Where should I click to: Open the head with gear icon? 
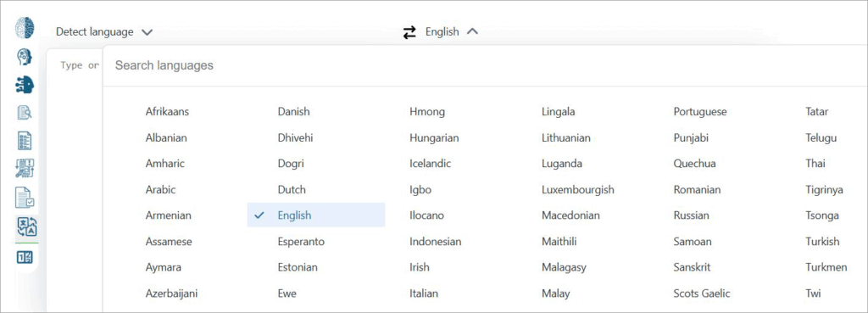click(25, 57)
